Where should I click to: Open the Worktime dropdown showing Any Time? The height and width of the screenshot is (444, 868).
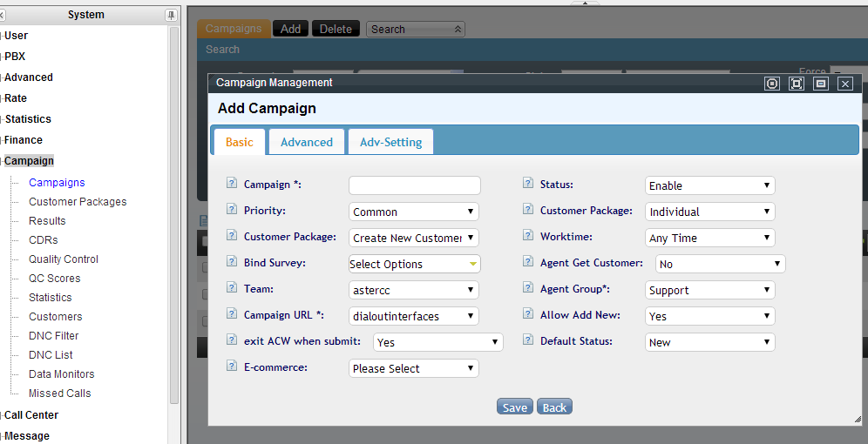click(x=709, y=238)
